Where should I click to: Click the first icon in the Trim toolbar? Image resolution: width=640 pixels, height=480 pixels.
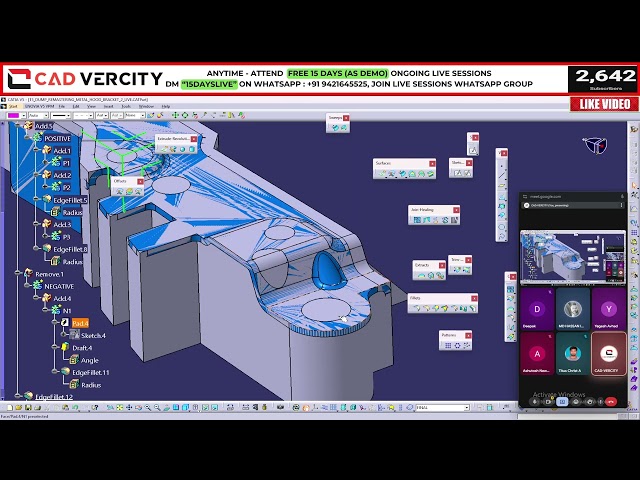coord(456,270)
